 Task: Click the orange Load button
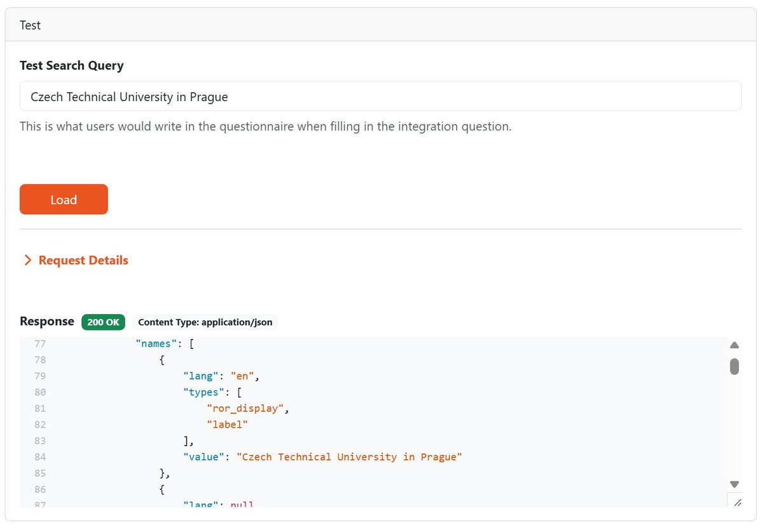point(64,200)
